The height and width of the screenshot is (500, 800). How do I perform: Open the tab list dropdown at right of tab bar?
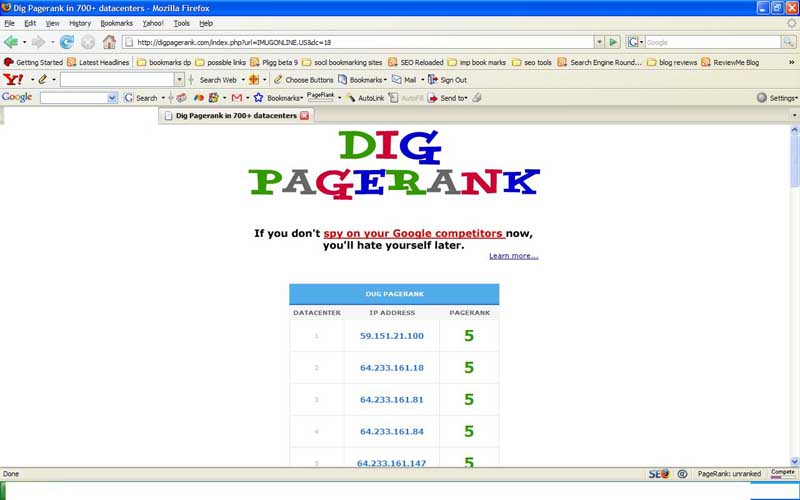[794, 116]
